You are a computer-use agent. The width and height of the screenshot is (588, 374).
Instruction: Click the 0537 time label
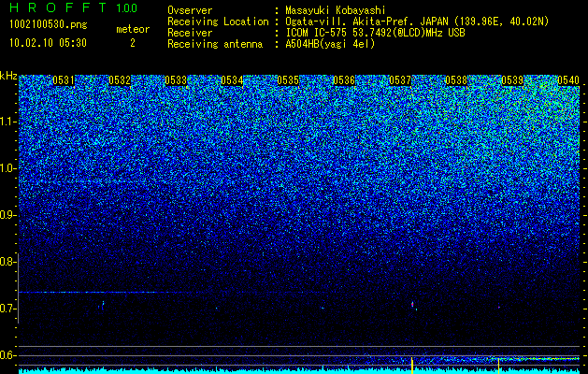tap(400, 80)
